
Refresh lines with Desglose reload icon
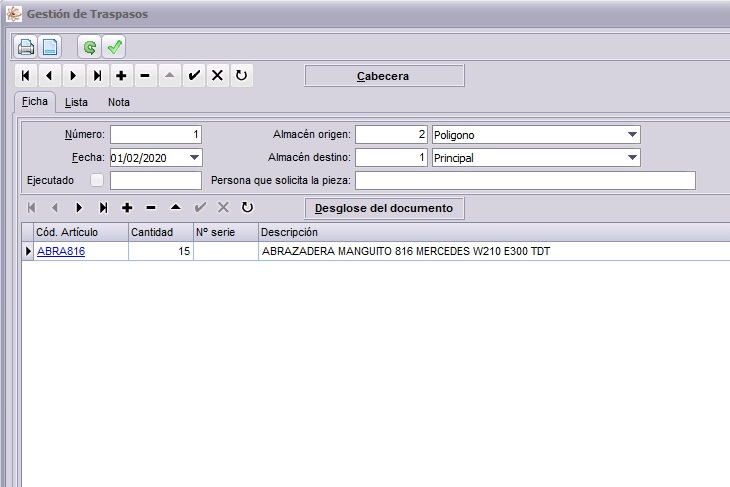tap(247, 208)
